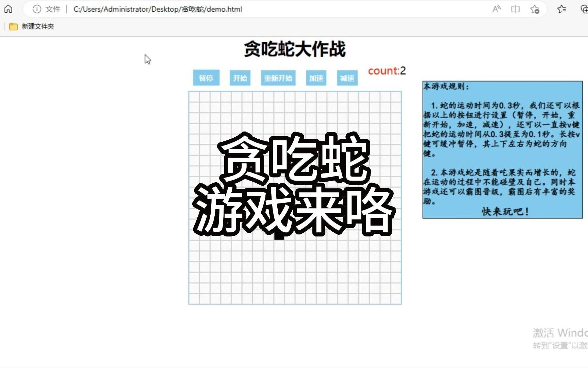The width and height of the screenshot is (588, 368).
Task: Click the address bar URL demo.html
Action: click(x=158, y=9)
